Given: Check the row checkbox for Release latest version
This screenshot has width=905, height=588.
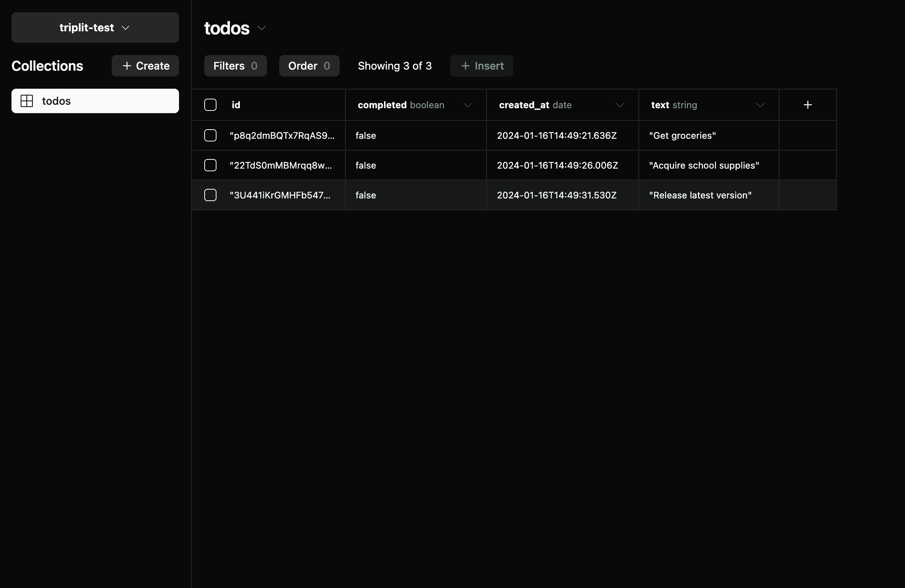Looking at the screenshot, I should [210, 195].
